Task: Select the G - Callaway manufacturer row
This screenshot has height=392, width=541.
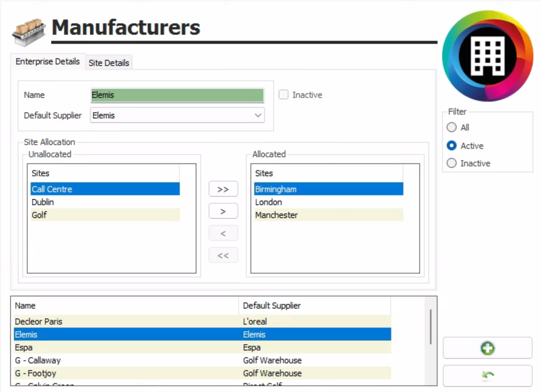Action: click(202, 360)
